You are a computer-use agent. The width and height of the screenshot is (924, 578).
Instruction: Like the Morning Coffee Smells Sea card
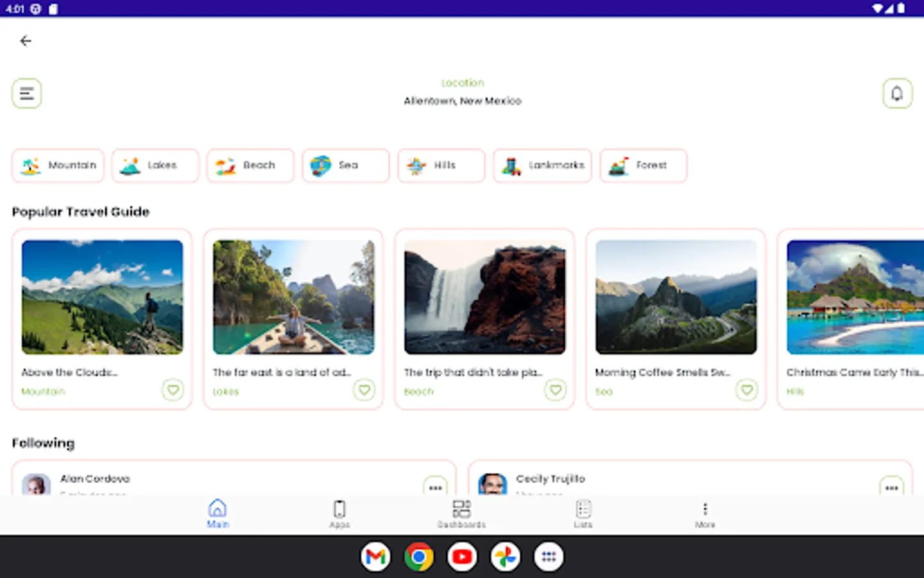[x=746, y=390]
